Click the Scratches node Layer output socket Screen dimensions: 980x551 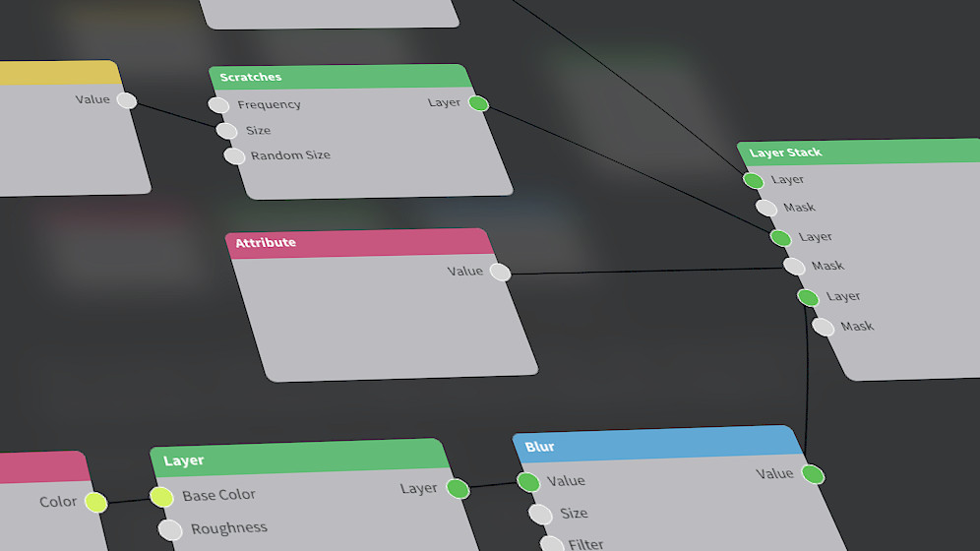[x=479, y=103]
